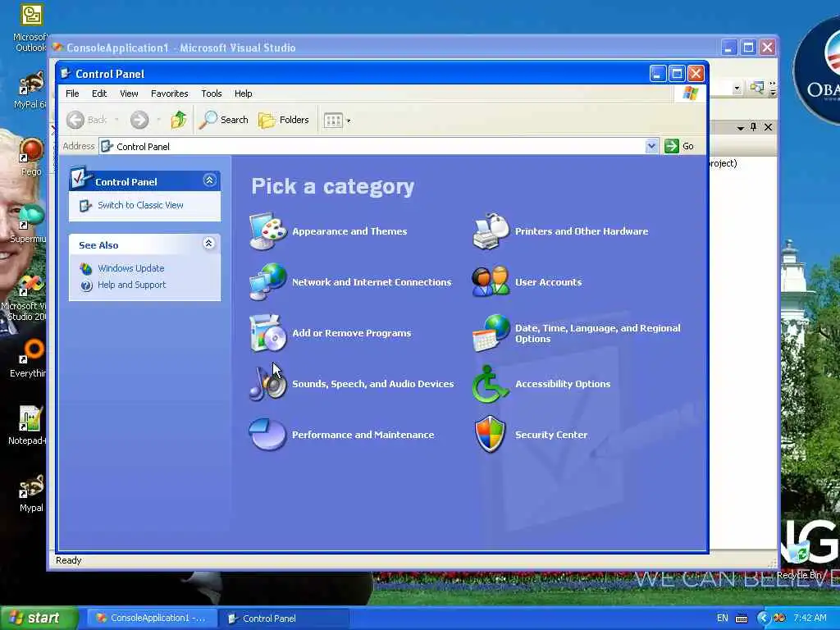Image resolution: width=840 pixels, height=630 pixels.
Task: Go up one folder level
Action: coord(178,120)
